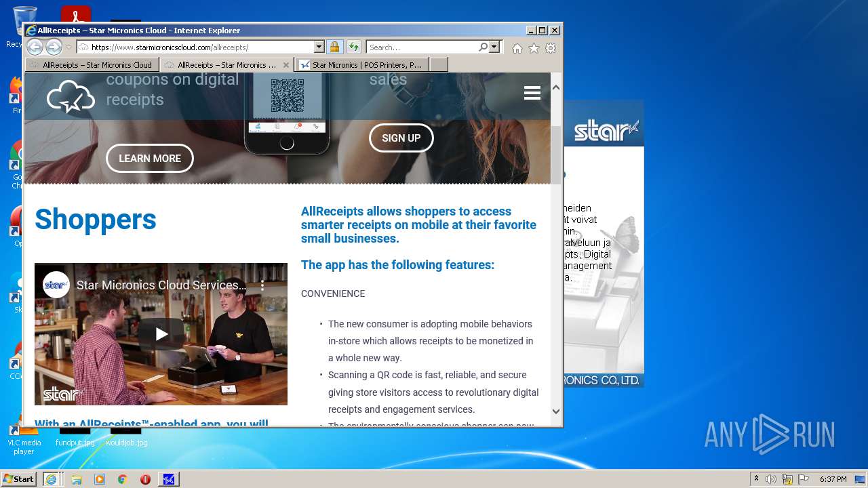Click the page scrollbar down arrow
868x488 pixels.
(x=556, y=411)
